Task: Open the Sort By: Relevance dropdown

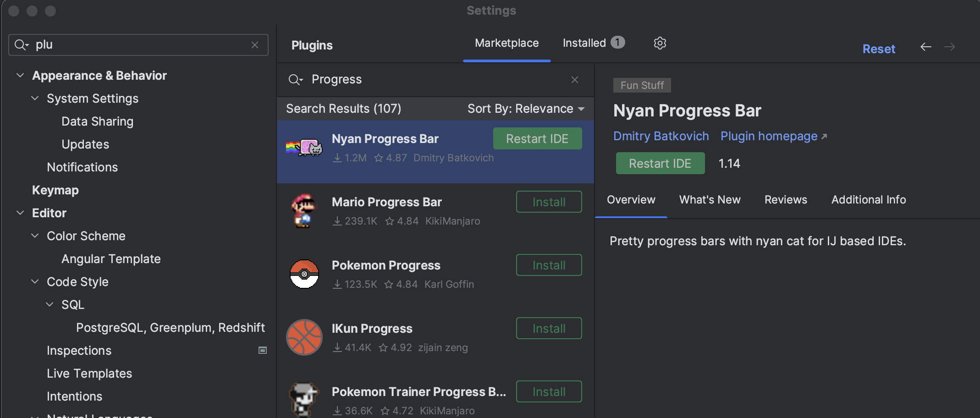Action: (526, 109)
